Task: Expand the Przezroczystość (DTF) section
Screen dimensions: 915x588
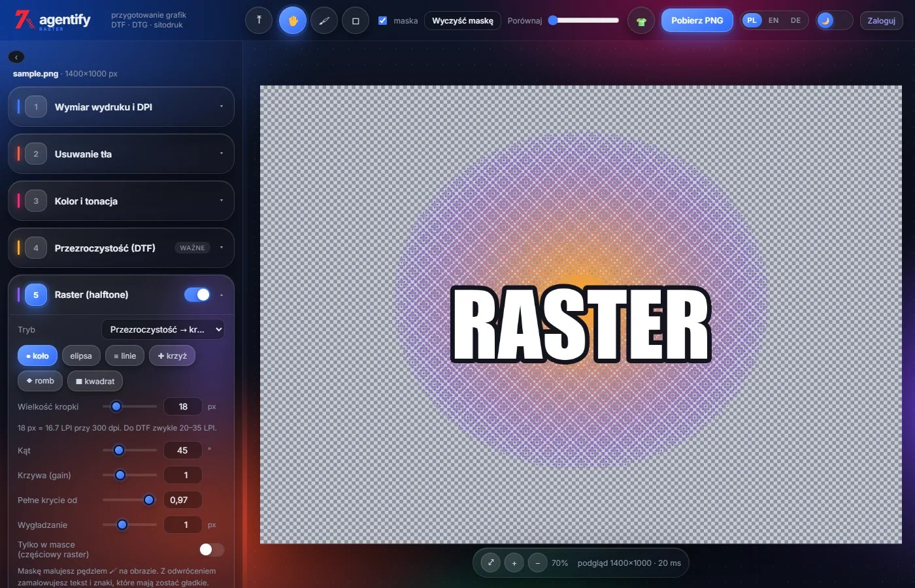Action: (x=121, y=248)
